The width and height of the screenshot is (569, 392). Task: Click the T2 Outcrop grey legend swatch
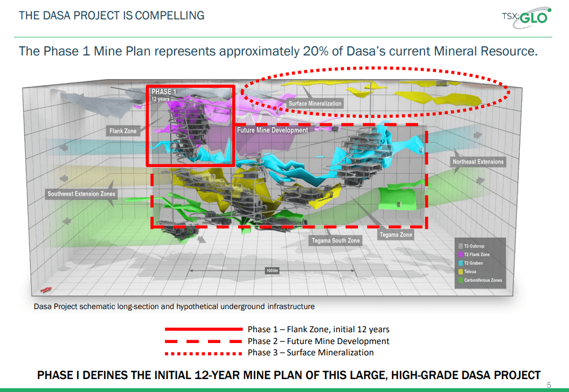click(x=461, y=246)
